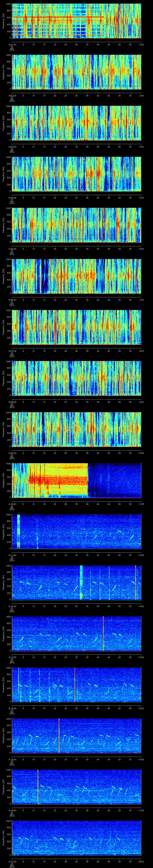The image size is (153, 868).
Task: Click the loud broadband burst in the 6:10:00 panel
Action: pyautogui.click(x=58, y=481)
